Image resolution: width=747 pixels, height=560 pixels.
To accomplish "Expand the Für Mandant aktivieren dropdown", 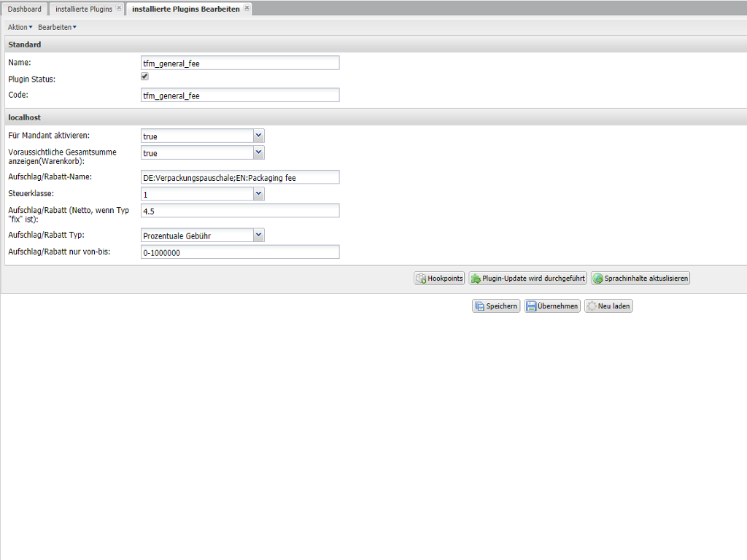I will [x=258, y=136].
